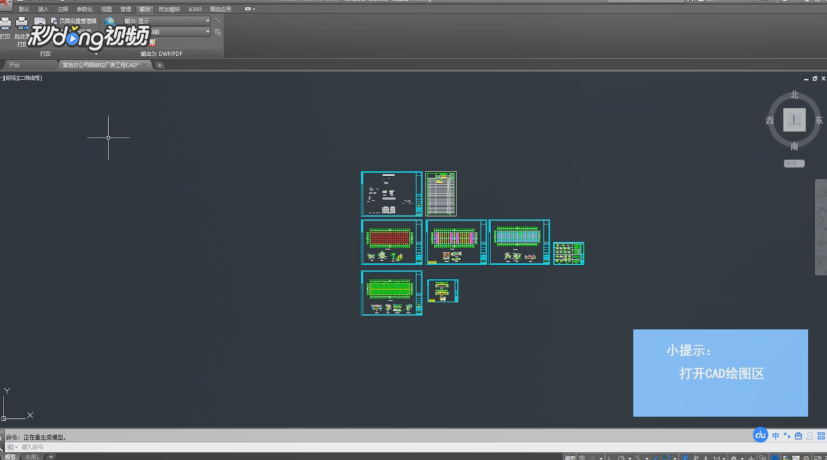Click 东 on the ViewCube compass

[x=819, y=120]
